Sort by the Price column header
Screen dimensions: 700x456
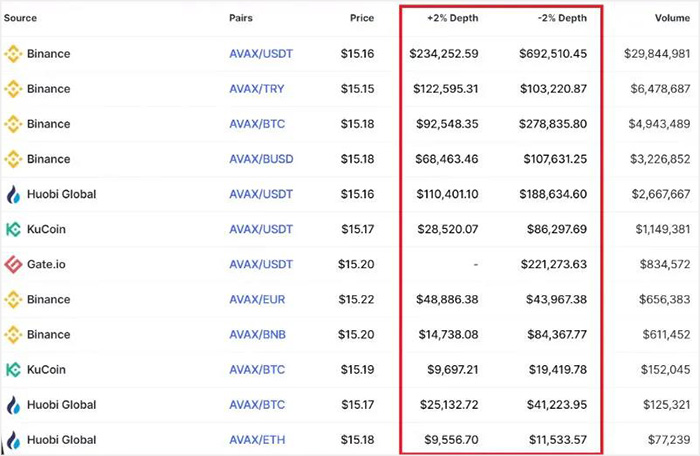point(361,18)
